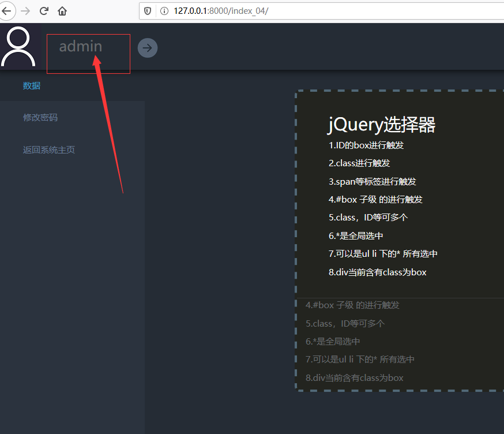Click the address bar URL
The image size is (504, 434).
[x=221, y=11]
